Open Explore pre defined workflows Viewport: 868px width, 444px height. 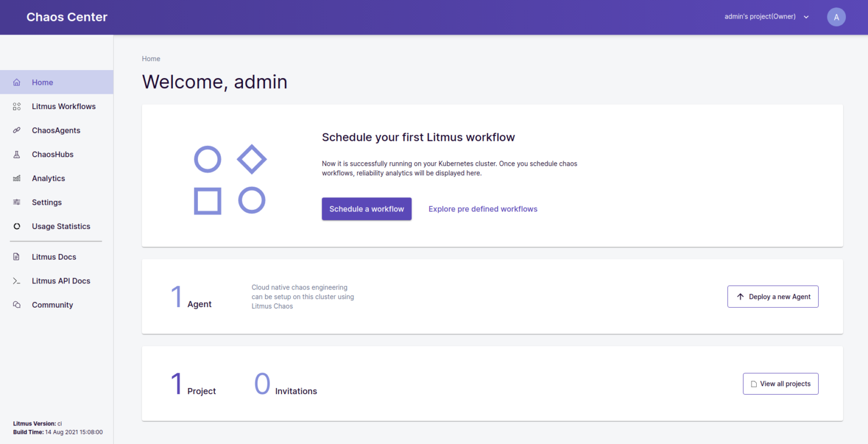pos(483,209)
